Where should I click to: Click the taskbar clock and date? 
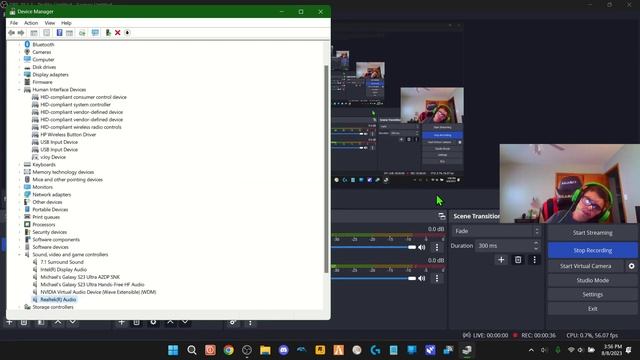tap(612, 350)
